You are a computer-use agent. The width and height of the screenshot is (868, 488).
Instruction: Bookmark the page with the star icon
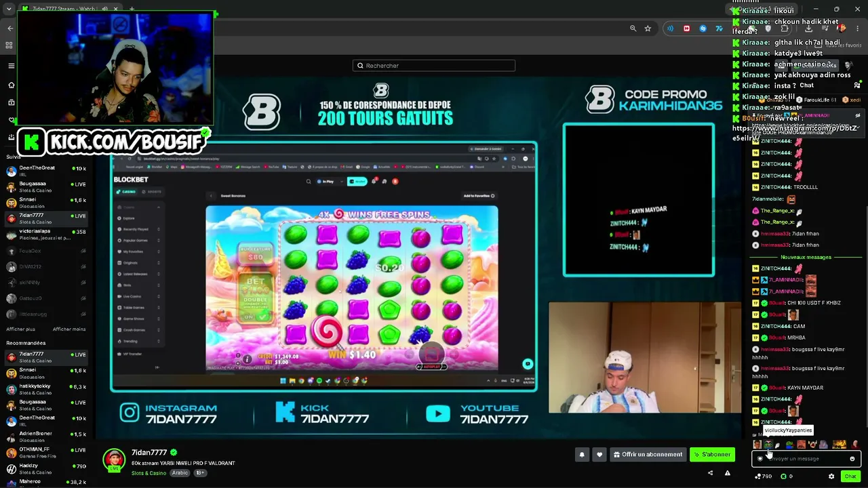(648, 28)
